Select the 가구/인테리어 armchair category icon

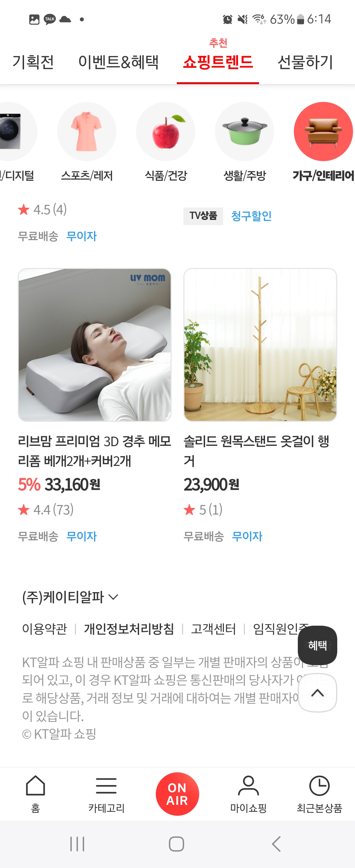(x=323, y=132)
